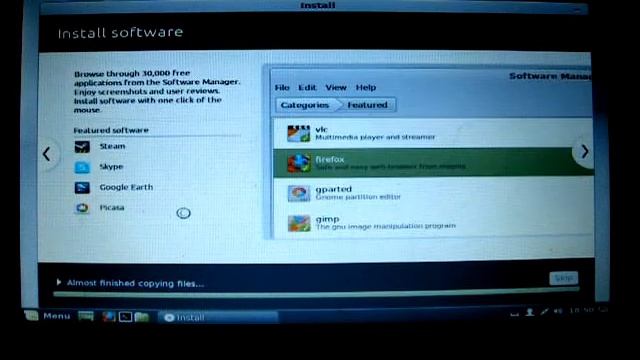Click the 'Install software' heading

coord(120,33)
